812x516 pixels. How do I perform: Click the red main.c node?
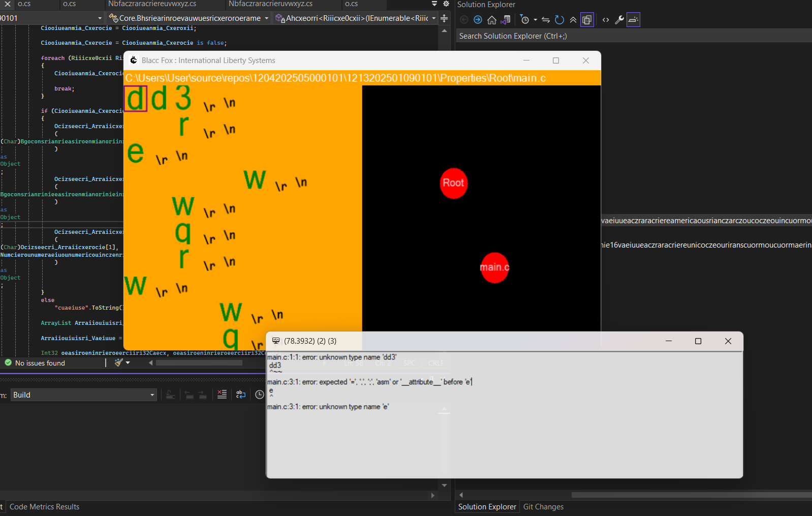pyautogui.click(x=494, y=267)
